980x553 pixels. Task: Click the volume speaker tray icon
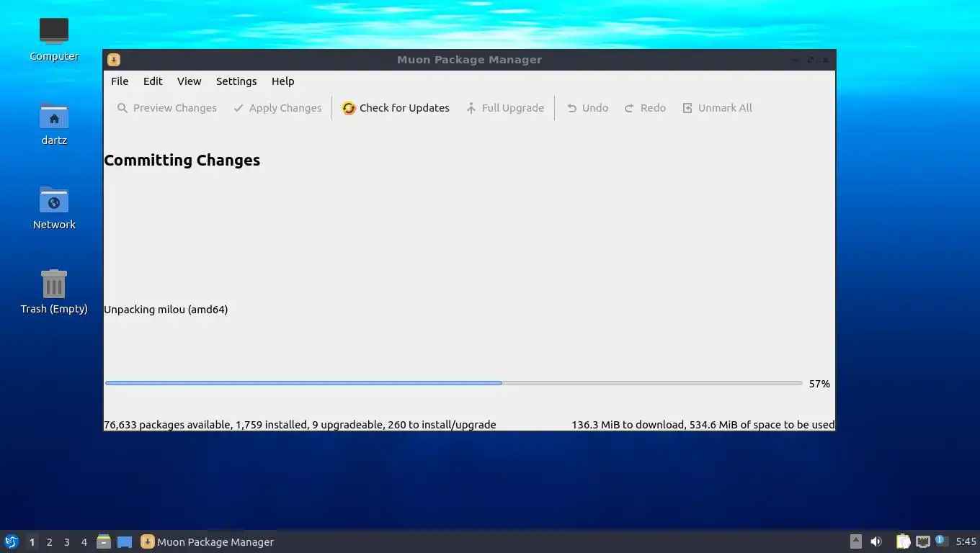(x=876, y=541)
